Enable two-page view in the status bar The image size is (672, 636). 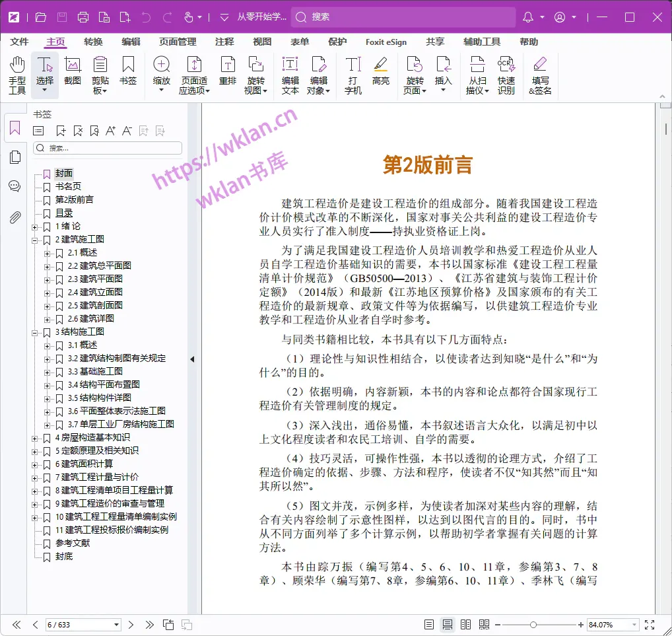pyautogui.click(x=465, y=624)
